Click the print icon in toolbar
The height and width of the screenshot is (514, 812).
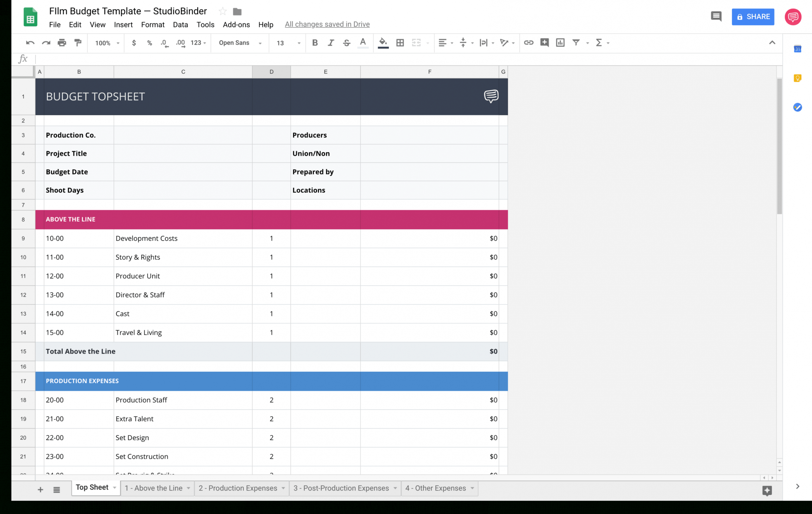point(62,43)
